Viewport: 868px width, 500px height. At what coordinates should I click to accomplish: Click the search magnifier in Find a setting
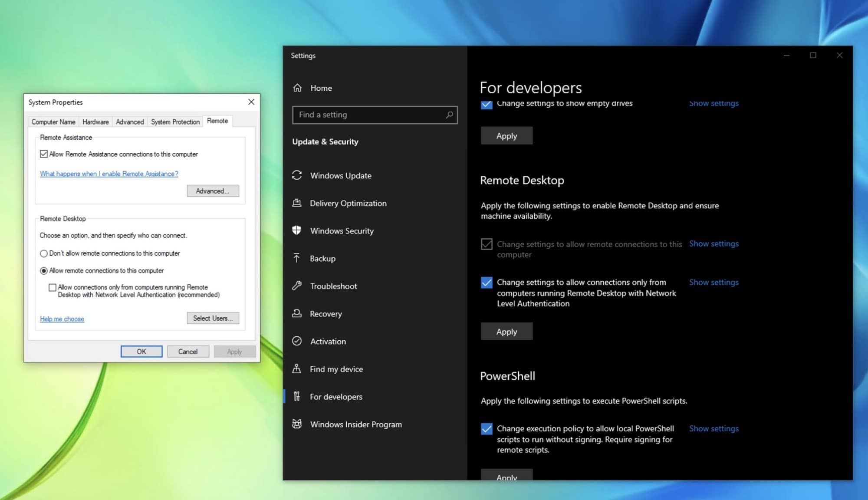(x=449, y=115)
